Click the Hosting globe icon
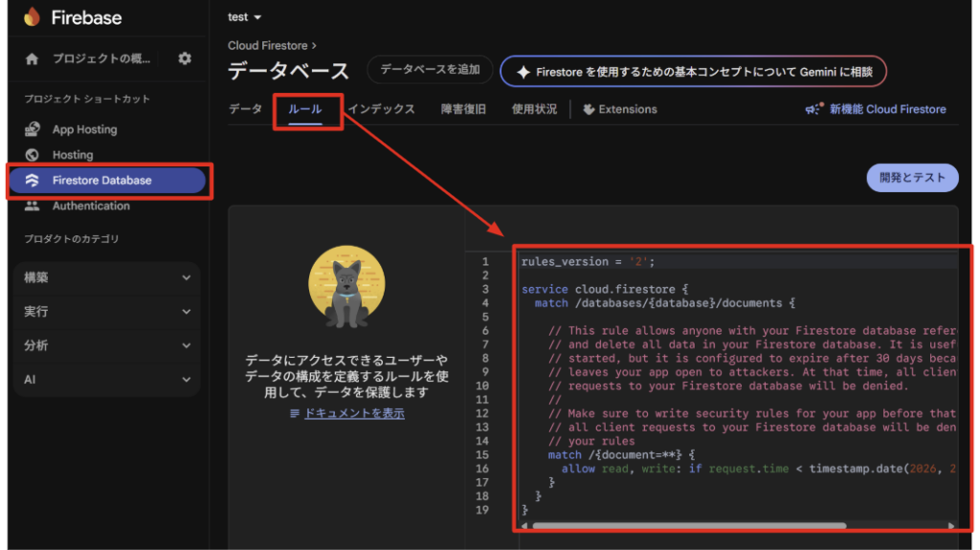Viewport: 980px width, 550px height. tap(33, 155)
